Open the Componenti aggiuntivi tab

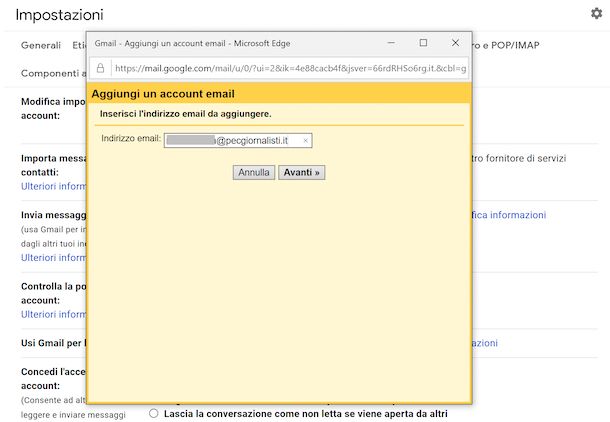tap(53, 74)
